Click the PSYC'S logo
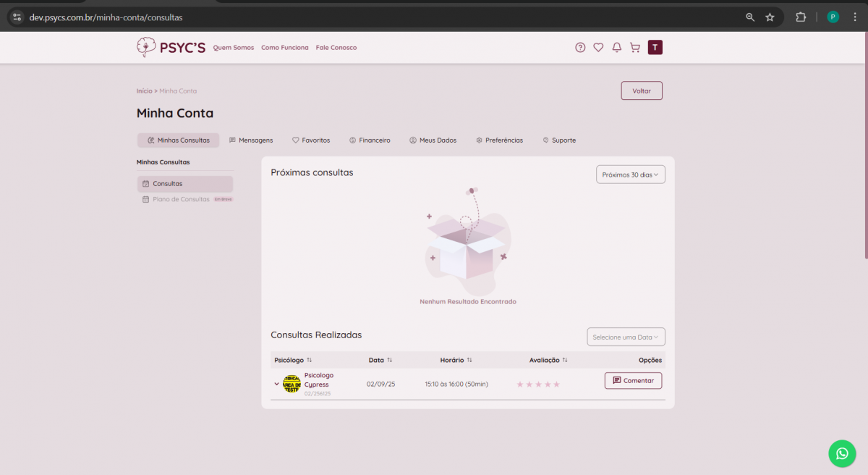868x475 pixels. click(171, 48)
